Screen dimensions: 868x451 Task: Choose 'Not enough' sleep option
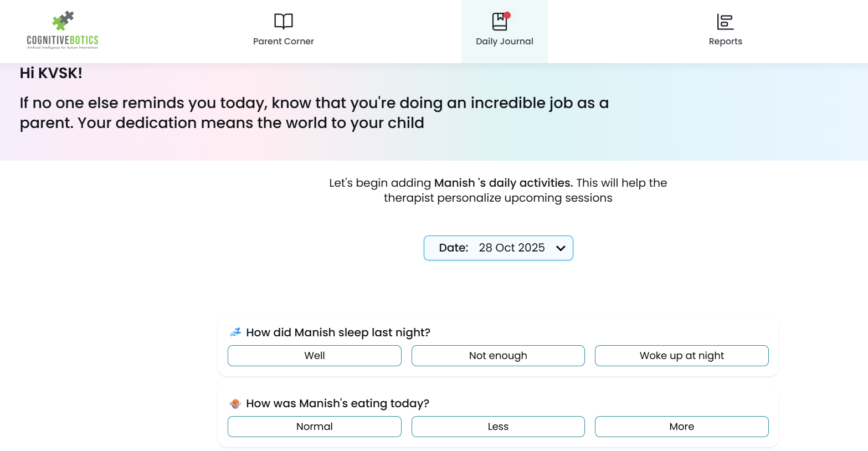498,356
